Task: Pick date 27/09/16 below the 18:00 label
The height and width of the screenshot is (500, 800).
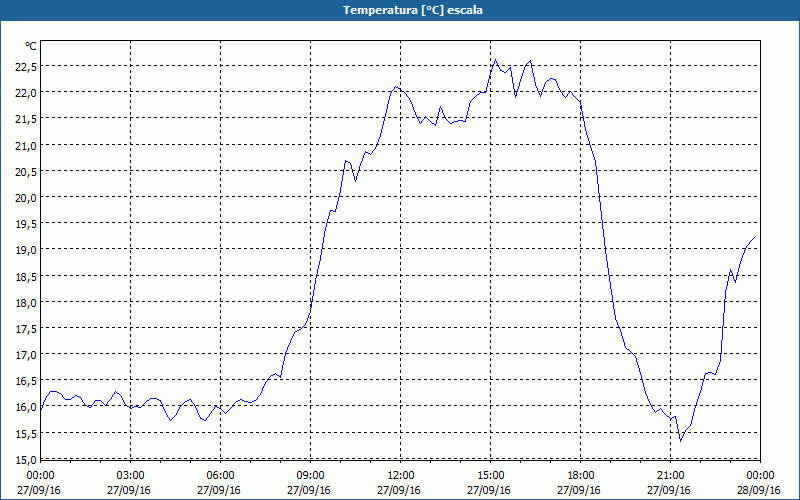Action: [579, 490]
